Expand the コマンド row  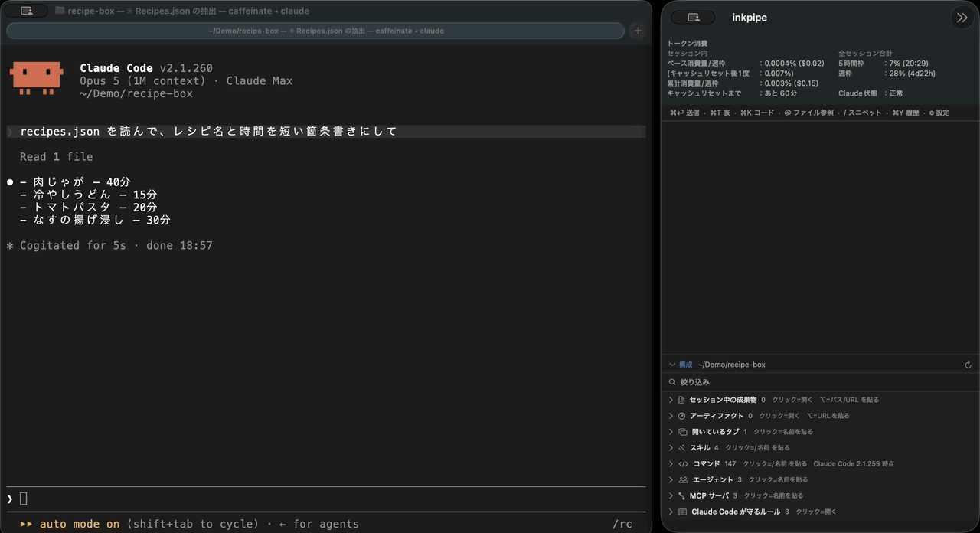coord(671,464)
